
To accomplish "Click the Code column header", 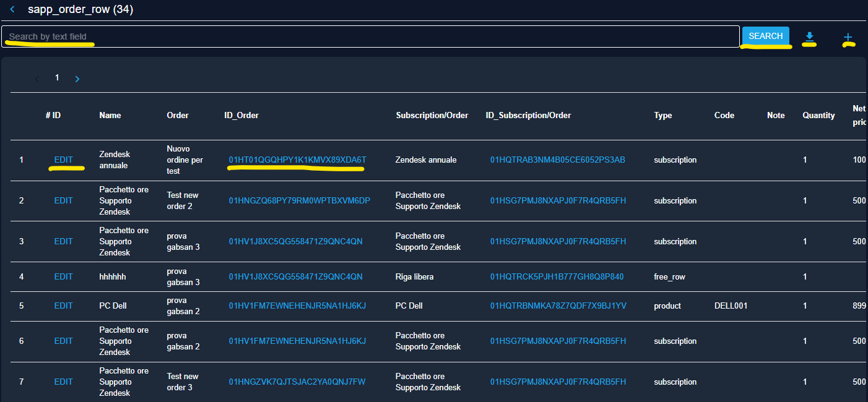I will 724,116.
